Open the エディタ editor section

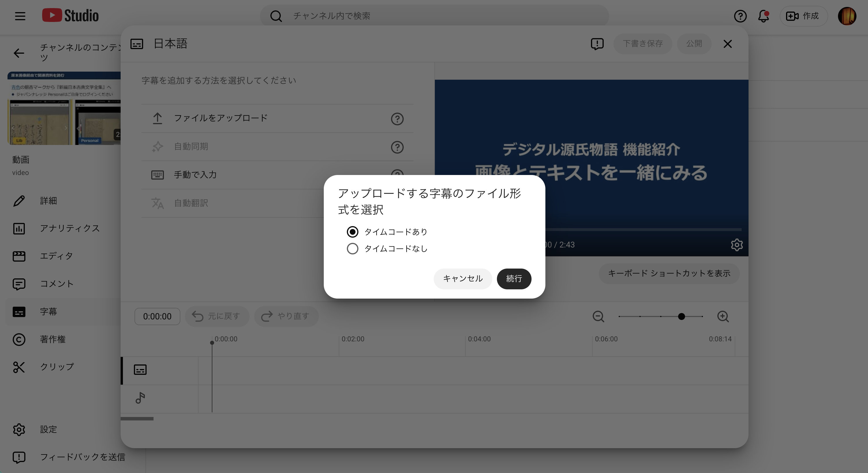click(56, 256)
